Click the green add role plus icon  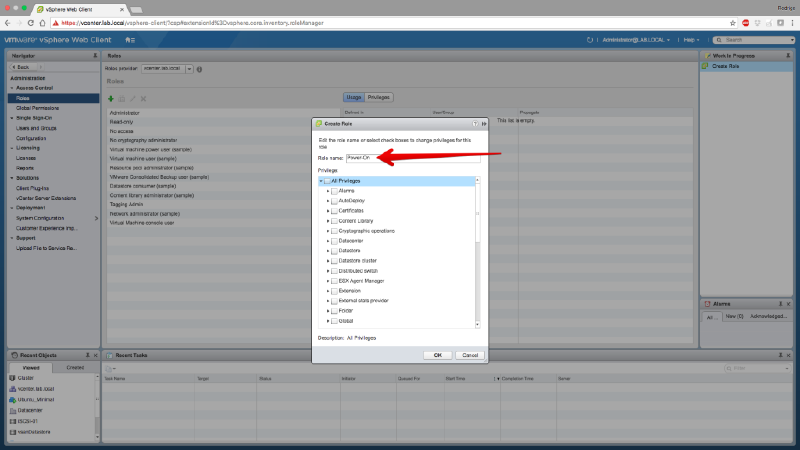(x=110, y=98)
